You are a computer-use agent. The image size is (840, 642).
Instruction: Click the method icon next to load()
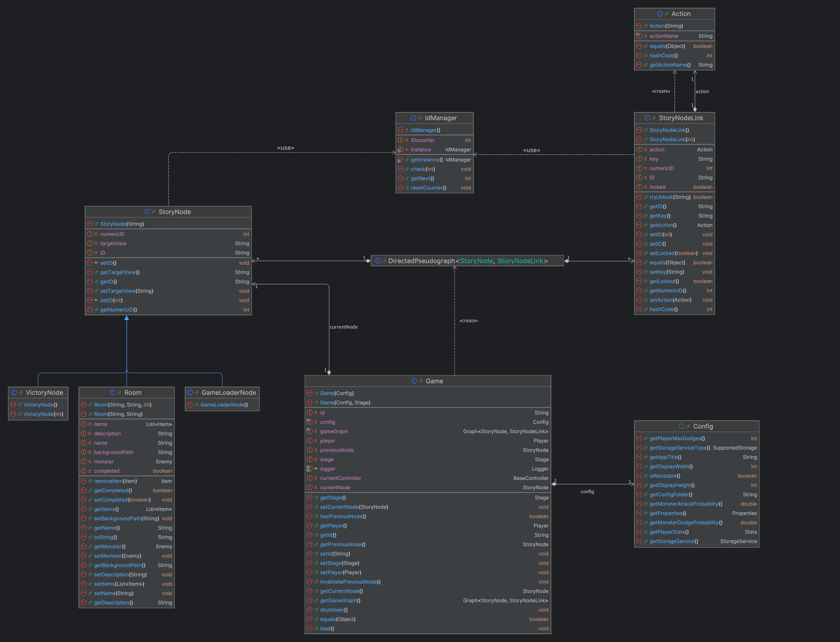[310, 629]
